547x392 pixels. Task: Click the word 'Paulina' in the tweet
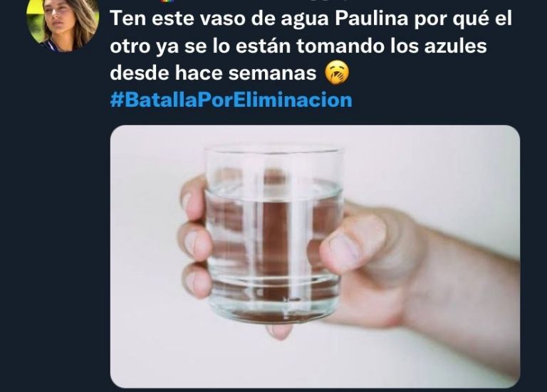click(x=372, y=18)
